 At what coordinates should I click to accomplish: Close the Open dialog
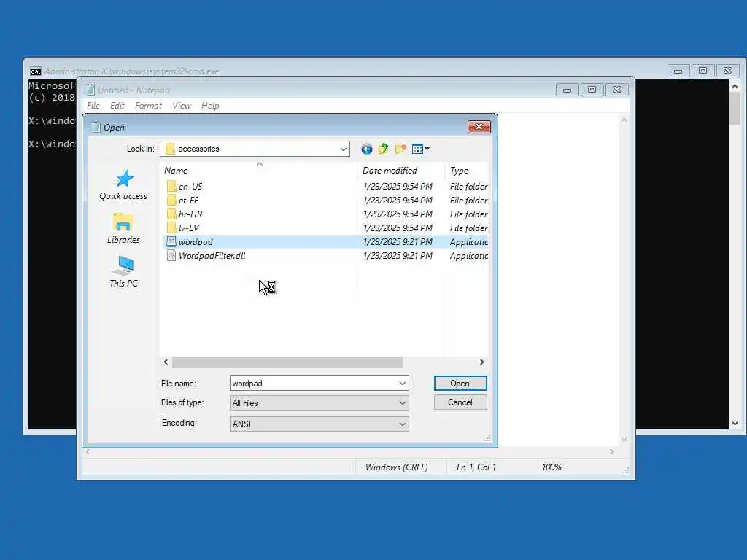point(479,127)
